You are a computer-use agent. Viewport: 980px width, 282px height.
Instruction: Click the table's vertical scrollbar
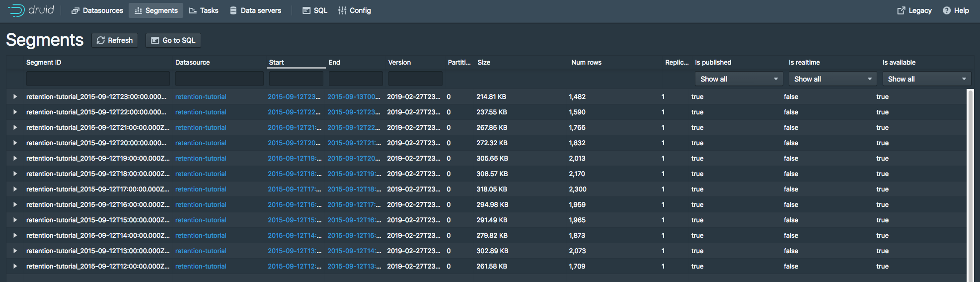click(x=970, y=184)
